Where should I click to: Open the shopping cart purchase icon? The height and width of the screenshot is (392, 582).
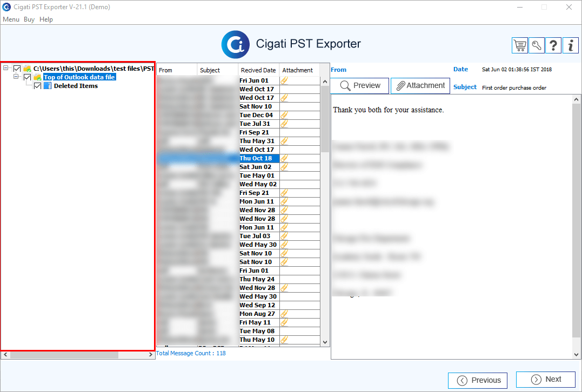[520, 45]
